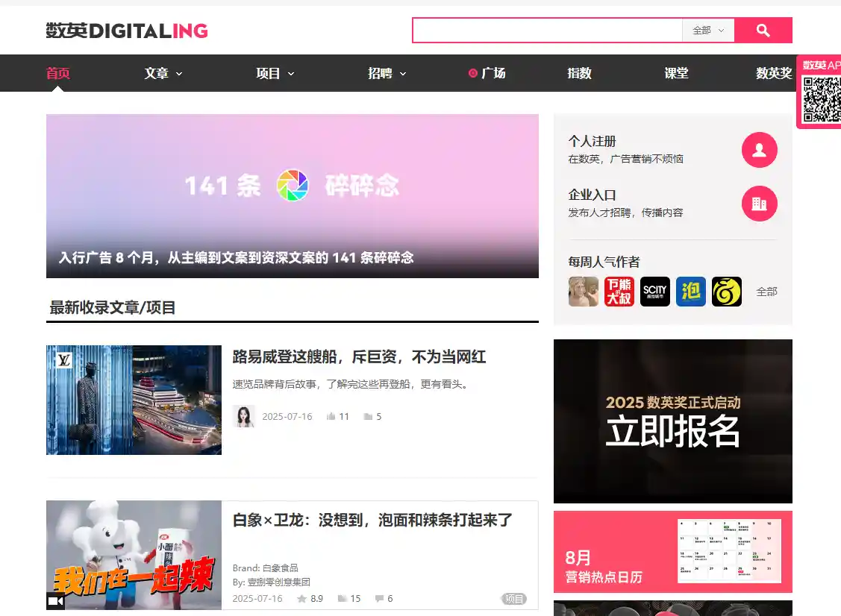Click the brand link 白象食品
The height and width of the screenshot is (616, 841).
(280, 568)
